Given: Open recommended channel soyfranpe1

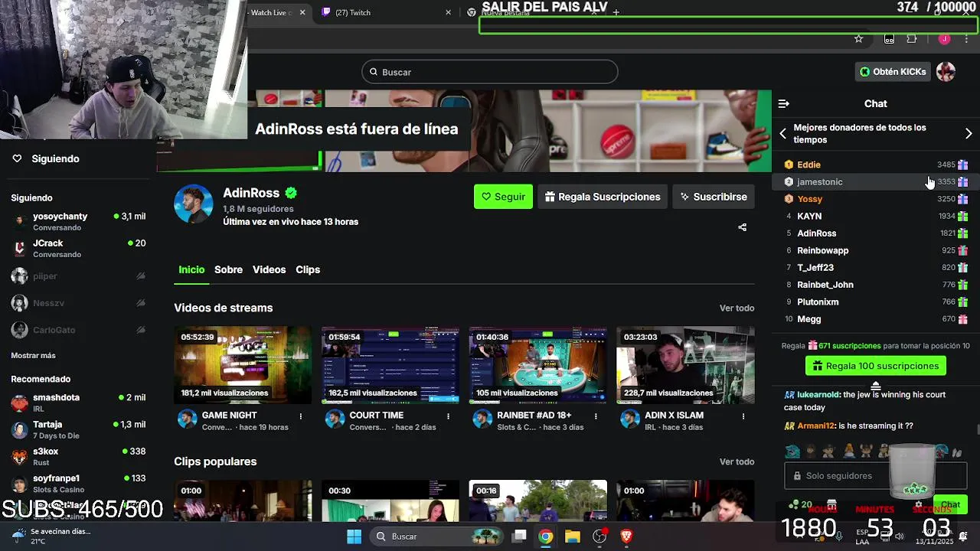Looking at the screenshot, I should tap(78, 483).
